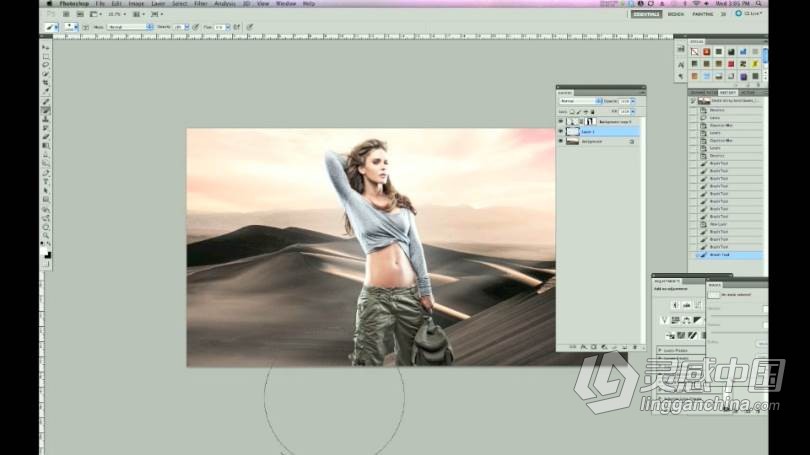Open the CS Live button

click(749, 14)
